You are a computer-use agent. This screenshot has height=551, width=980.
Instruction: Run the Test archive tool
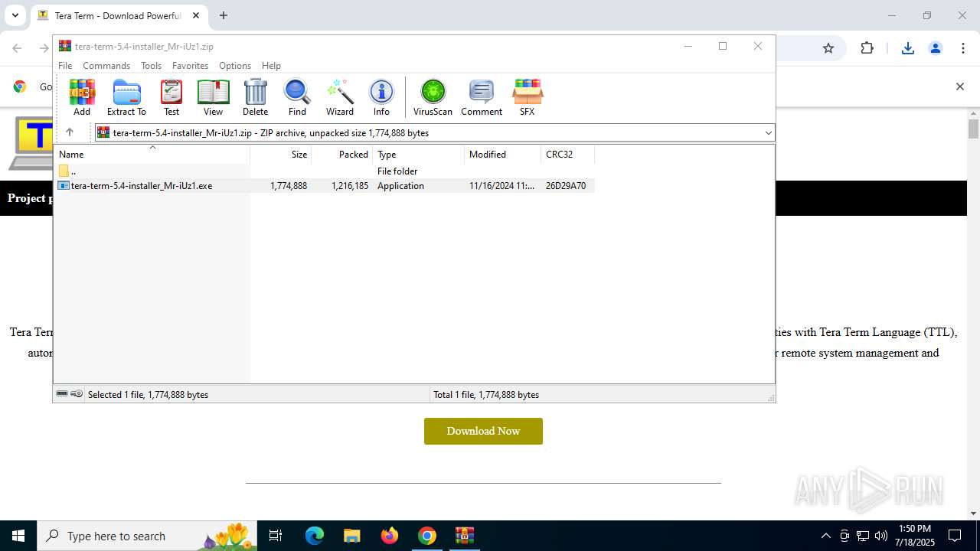(x=171, y=97)
